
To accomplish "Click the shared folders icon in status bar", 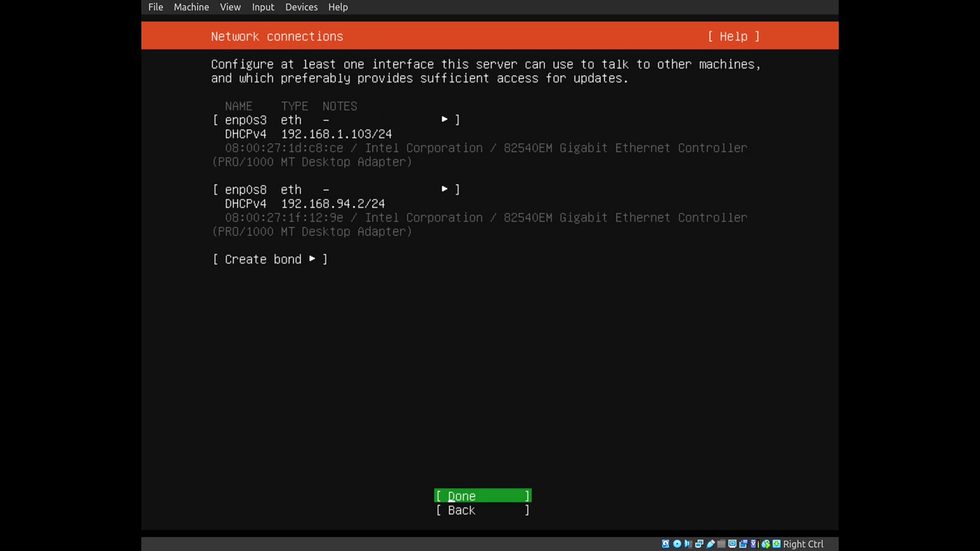I will point(720,544).
